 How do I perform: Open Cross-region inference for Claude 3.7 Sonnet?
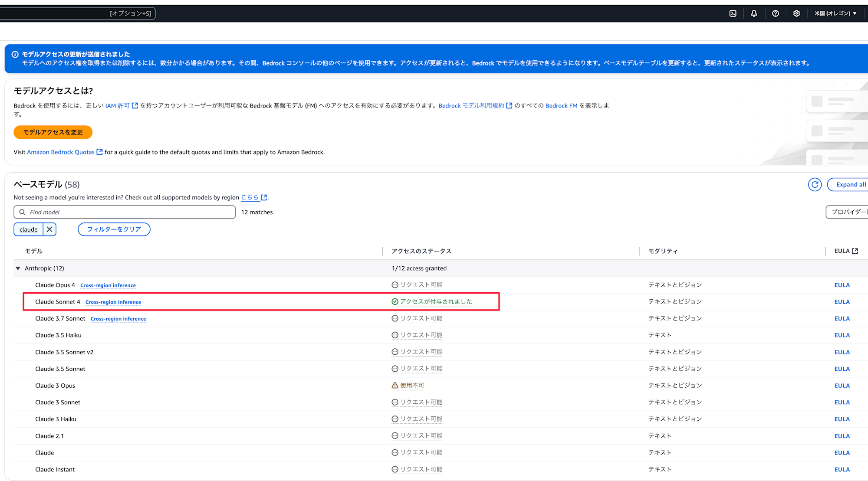click(118, 319)
